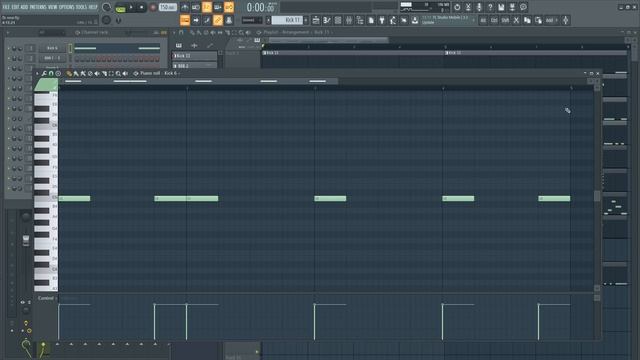Toggle the metronome icon
640x360 pixels.
click(x=184, y=7)
